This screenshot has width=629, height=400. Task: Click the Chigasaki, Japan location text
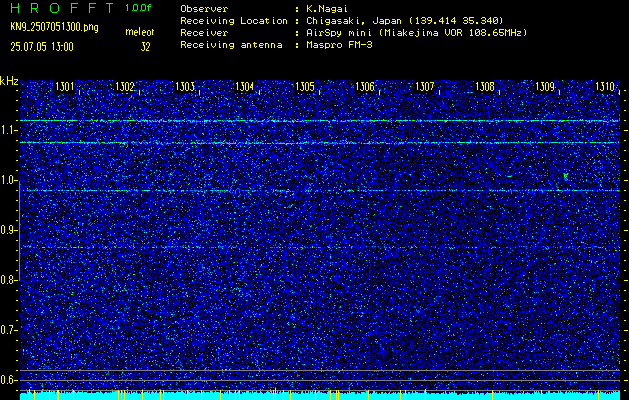pyautogui.click(x=405, y=21)
